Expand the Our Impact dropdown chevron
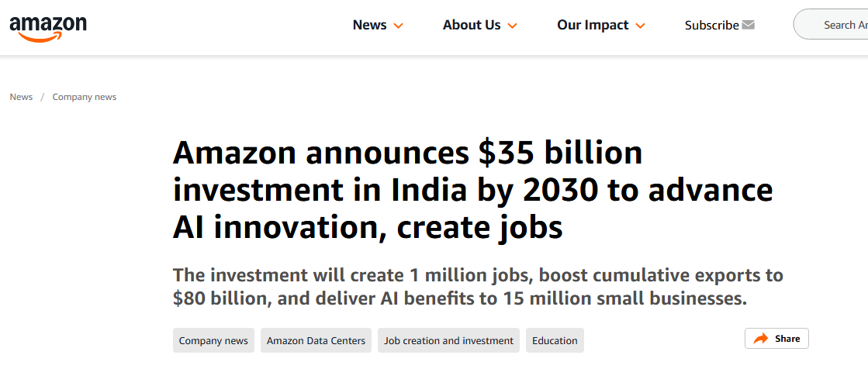 (640, 26)
